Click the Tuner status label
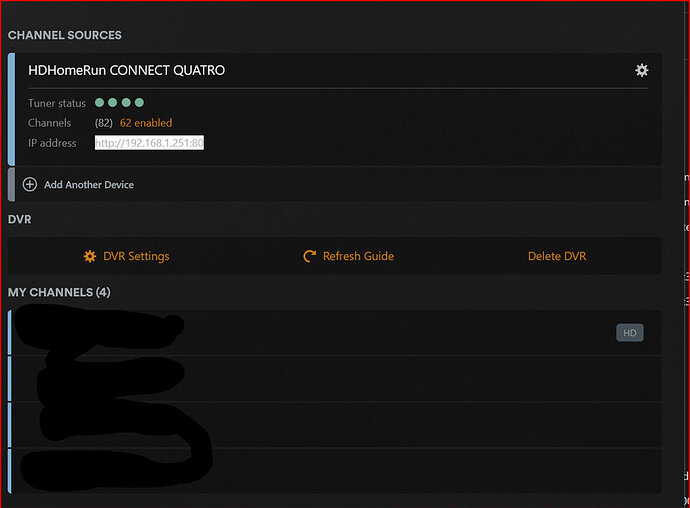Image resolution: width=690 pixels, height=508 pixels. (57, 103)
